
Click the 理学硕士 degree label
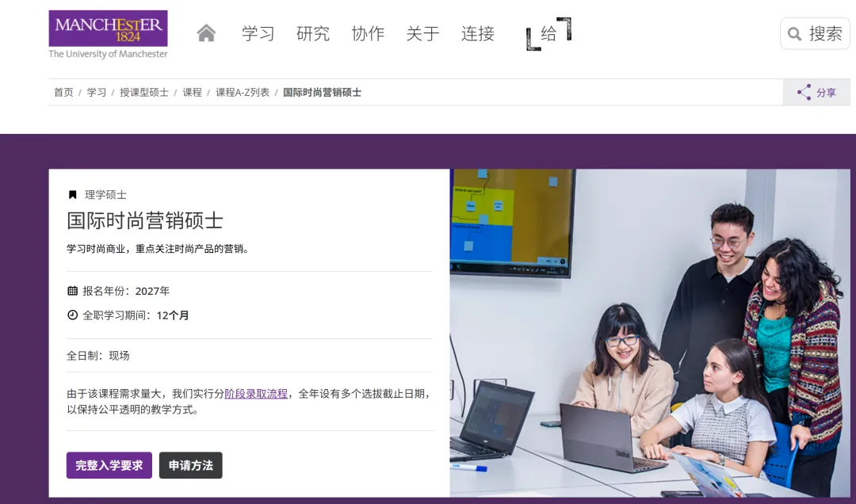click(x=106, y=195)
